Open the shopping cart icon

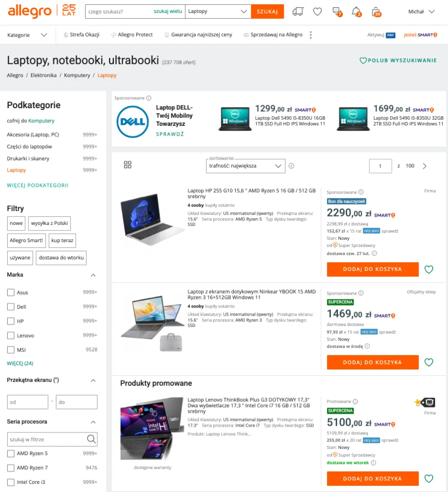376,12
